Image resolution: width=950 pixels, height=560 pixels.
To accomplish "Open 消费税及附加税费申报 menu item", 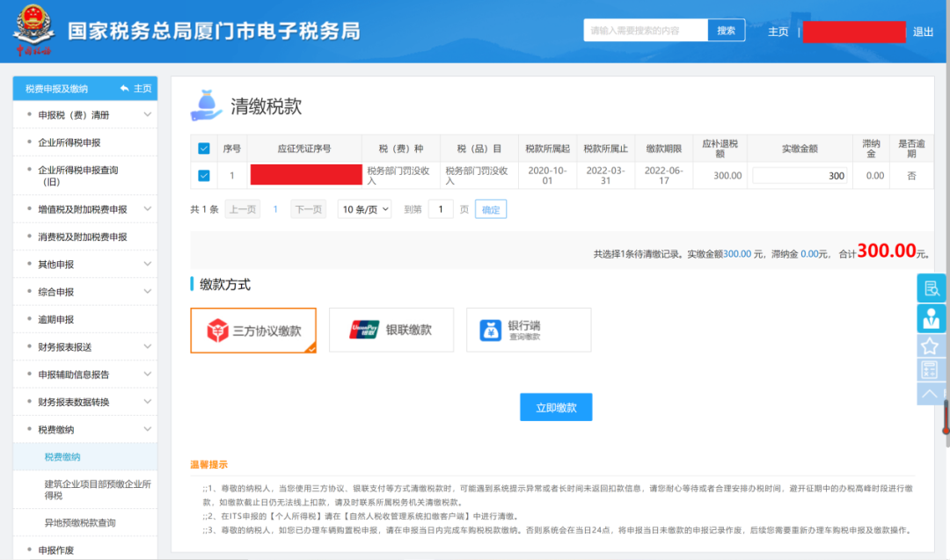I will [x=85, y=236].
